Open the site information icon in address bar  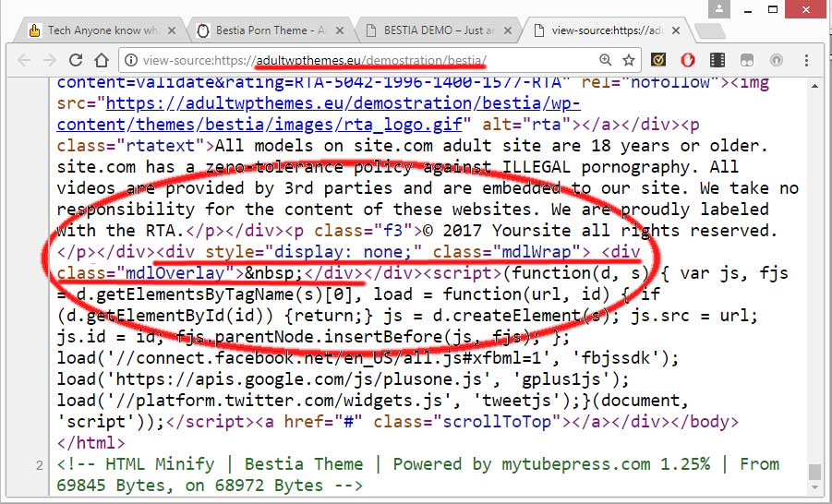130,60
